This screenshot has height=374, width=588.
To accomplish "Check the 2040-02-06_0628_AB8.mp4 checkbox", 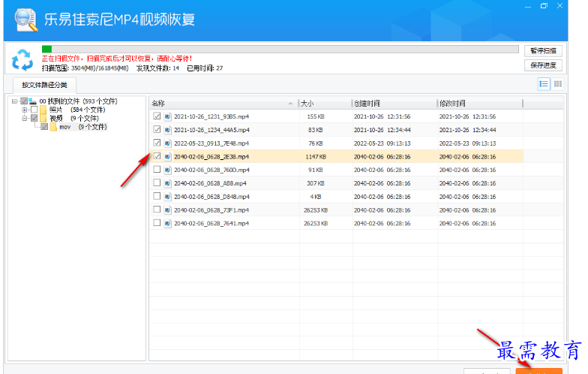I will tap(157, 183).
